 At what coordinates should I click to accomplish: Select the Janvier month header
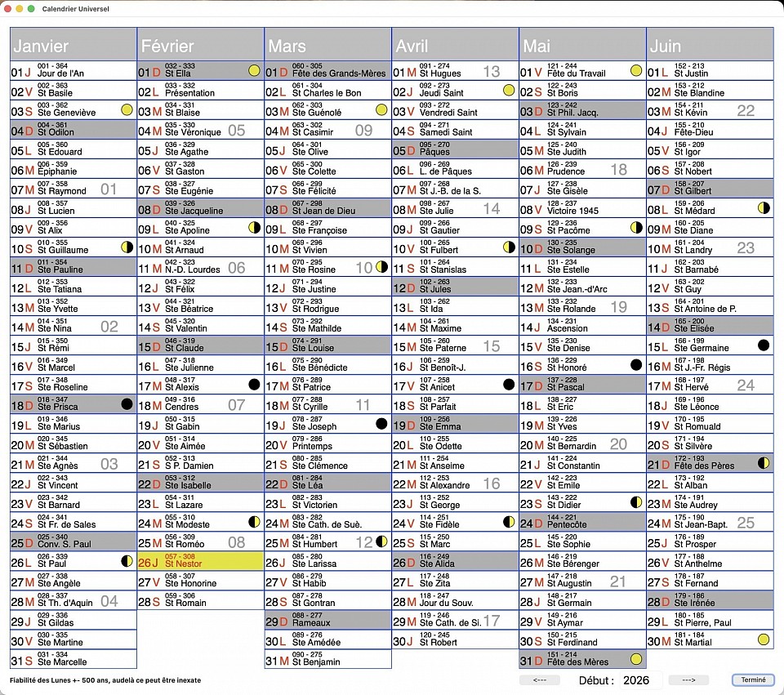[x=73, y=46]
